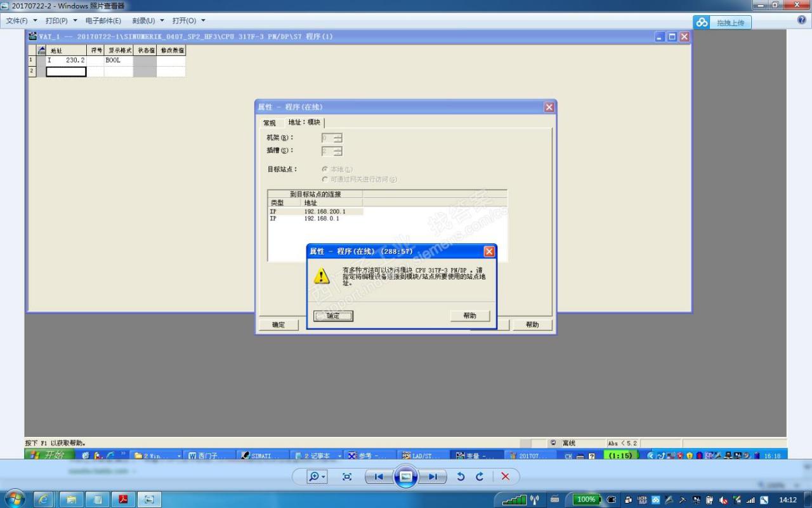Go to the next photo
This screenshot has width=812, height=508.
(x=433, y=476)
